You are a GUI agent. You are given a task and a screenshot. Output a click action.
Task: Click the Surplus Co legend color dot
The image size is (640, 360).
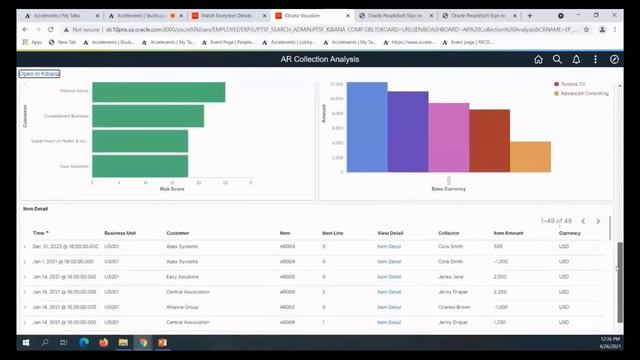[556, 84]
